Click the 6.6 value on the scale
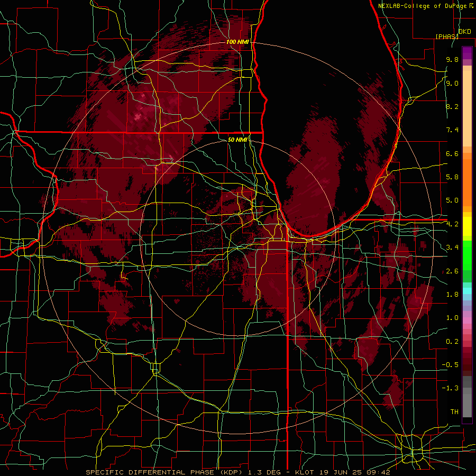This screenshot has width=476, height=476. coord(452,154)
